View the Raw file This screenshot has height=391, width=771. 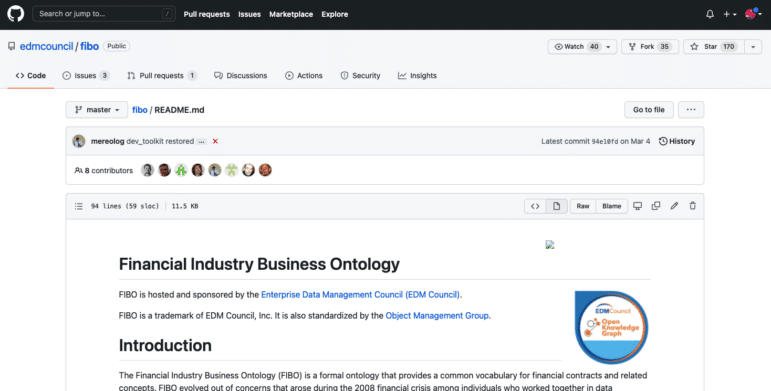point(583,206)
